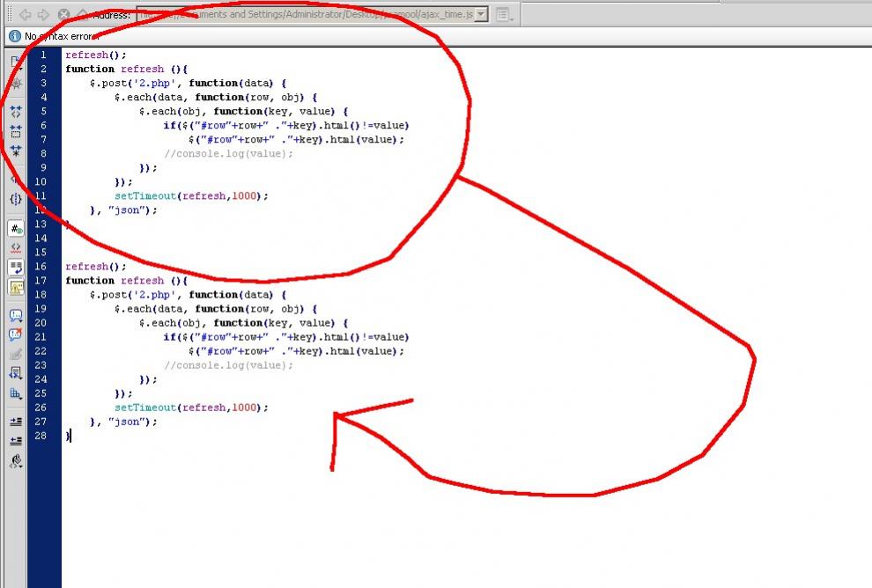Screen dimensions: 872x588
Task: Click the if statement on line 21
Action: 286,337
